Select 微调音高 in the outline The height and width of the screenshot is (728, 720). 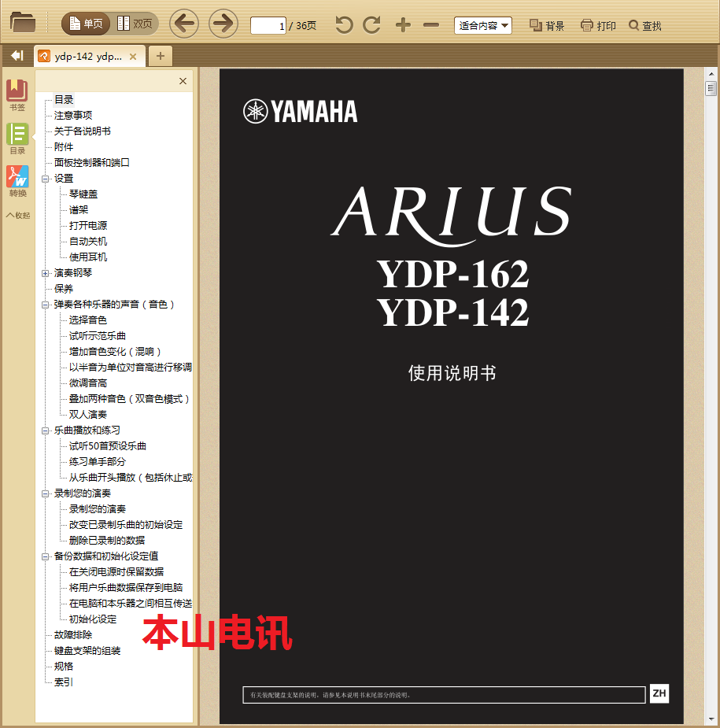coord(87,383)
